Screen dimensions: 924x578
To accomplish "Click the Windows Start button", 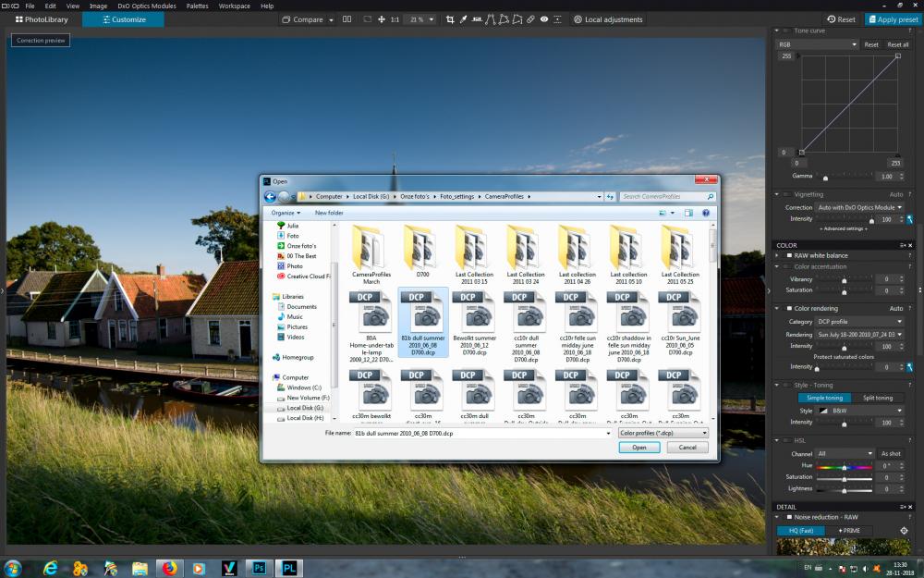I will click(12, 568).
